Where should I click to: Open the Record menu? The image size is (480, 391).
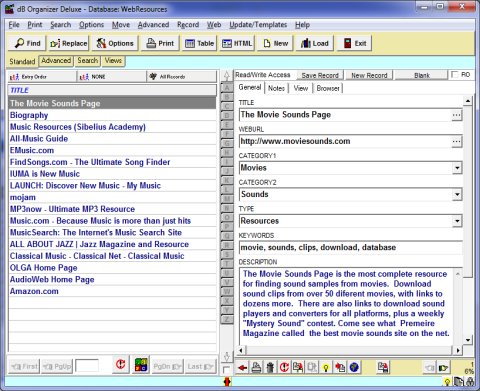click(x=188, y=25)
